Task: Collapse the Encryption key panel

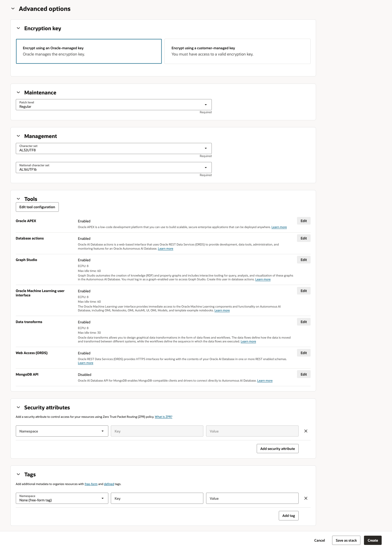Action: 18,28
